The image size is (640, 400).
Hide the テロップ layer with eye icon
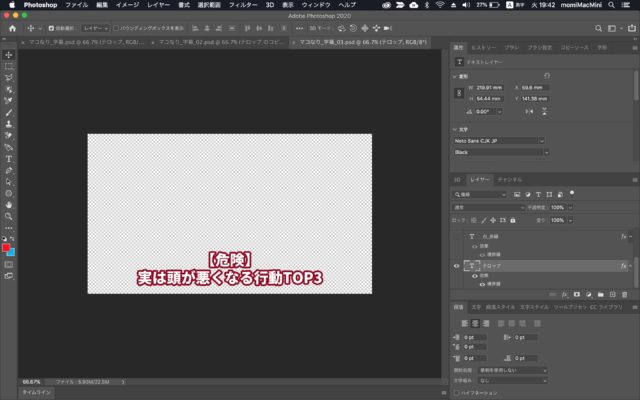point(457,266)
